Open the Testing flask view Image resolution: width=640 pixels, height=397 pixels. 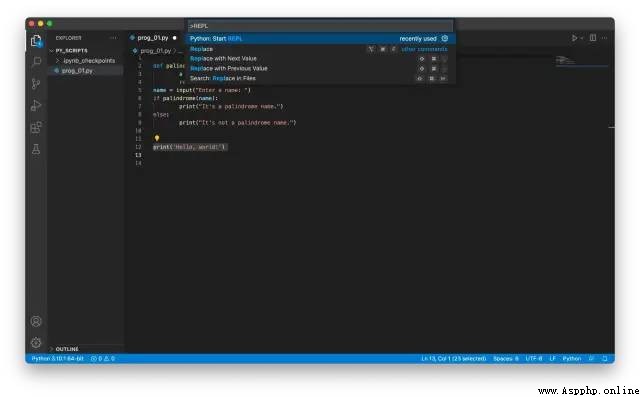(x=36, y=149)
